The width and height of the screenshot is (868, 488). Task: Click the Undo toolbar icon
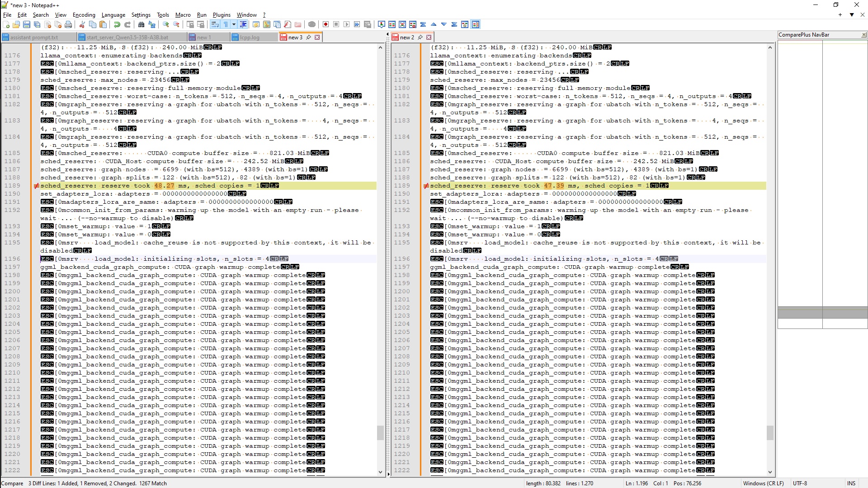point(117,24)
